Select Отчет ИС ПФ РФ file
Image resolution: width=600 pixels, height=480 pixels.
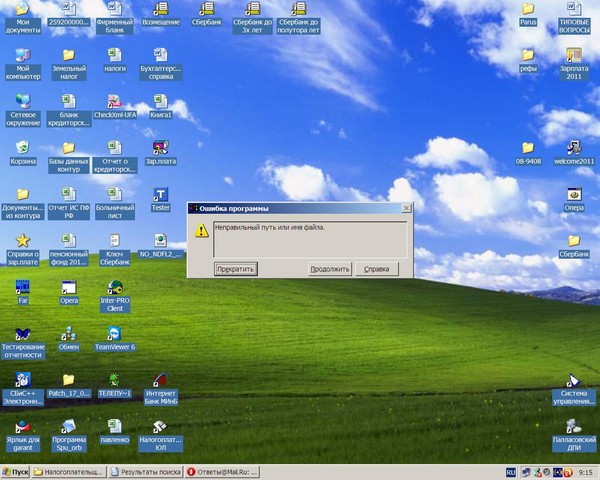pyautogui.click(x=69, y=203)
